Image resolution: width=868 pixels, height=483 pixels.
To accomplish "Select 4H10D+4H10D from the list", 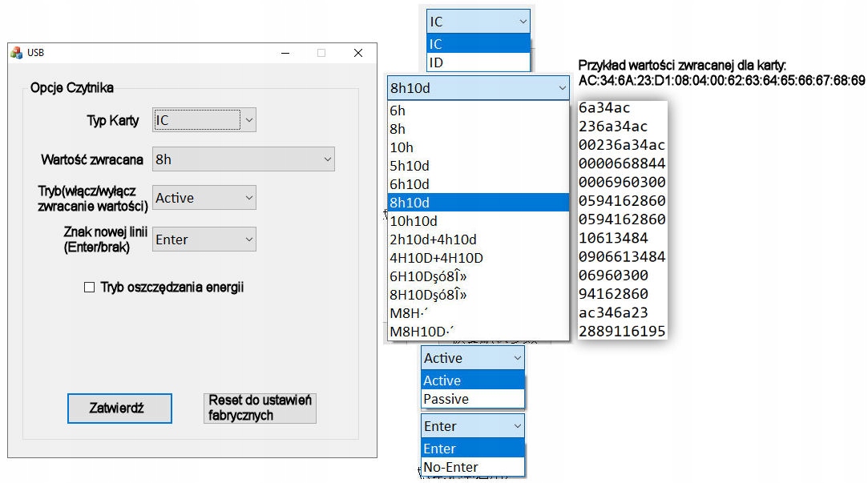I will (478, 258).
